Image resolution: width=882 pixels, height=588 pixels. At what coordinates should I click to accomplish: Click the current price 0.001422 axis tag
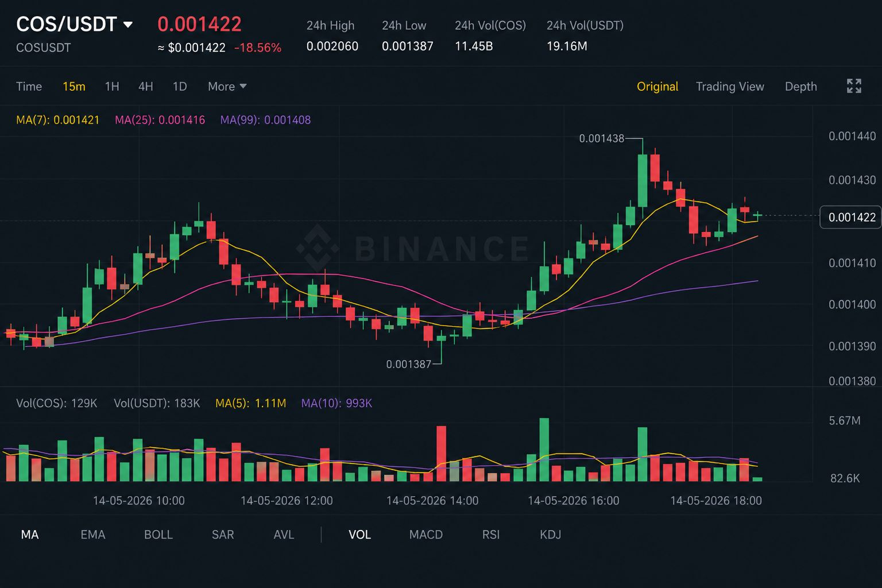pos(851,217)
